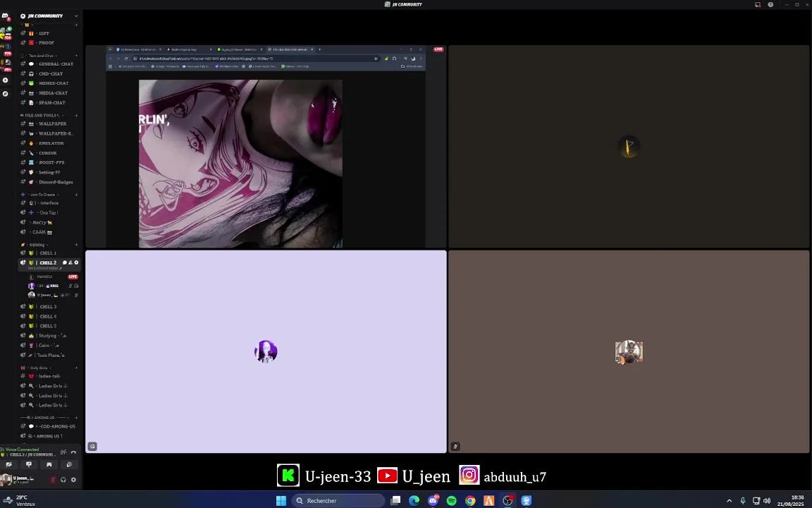Disconnect from voice channel call

(x=73, y=452)
